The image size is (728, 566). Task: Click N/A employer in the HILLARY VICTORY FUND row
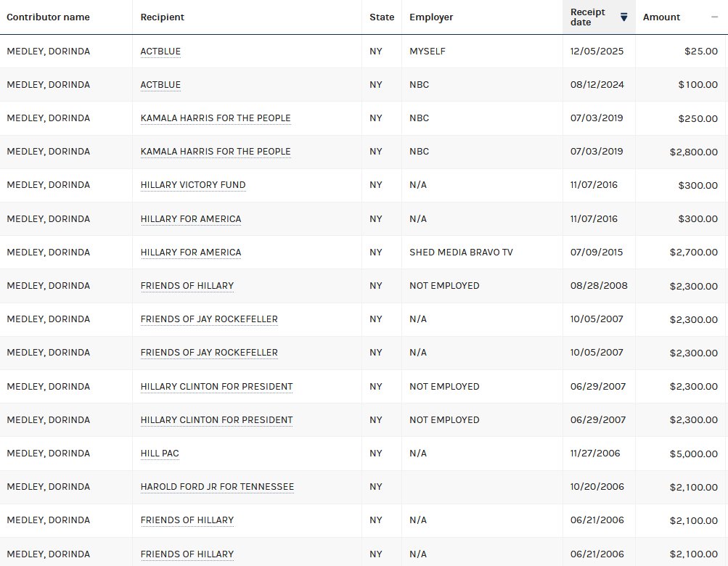(x=418, y=185)
